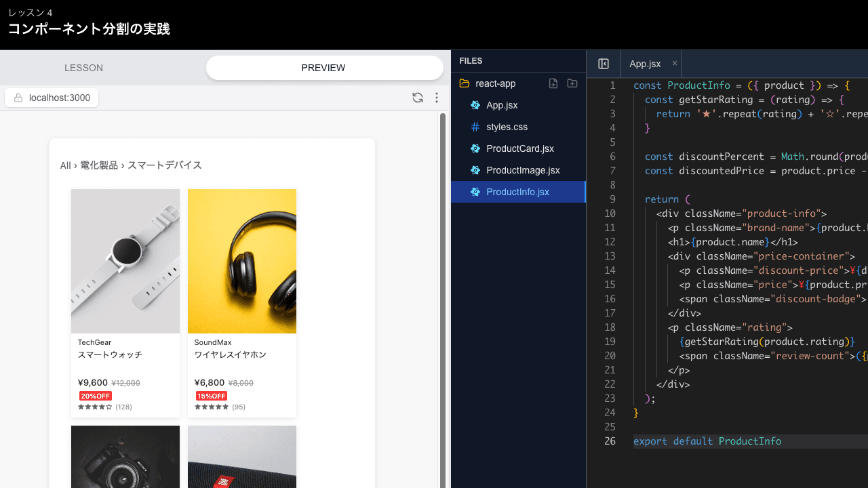Collapse the react-app folder

coord(495,83)
